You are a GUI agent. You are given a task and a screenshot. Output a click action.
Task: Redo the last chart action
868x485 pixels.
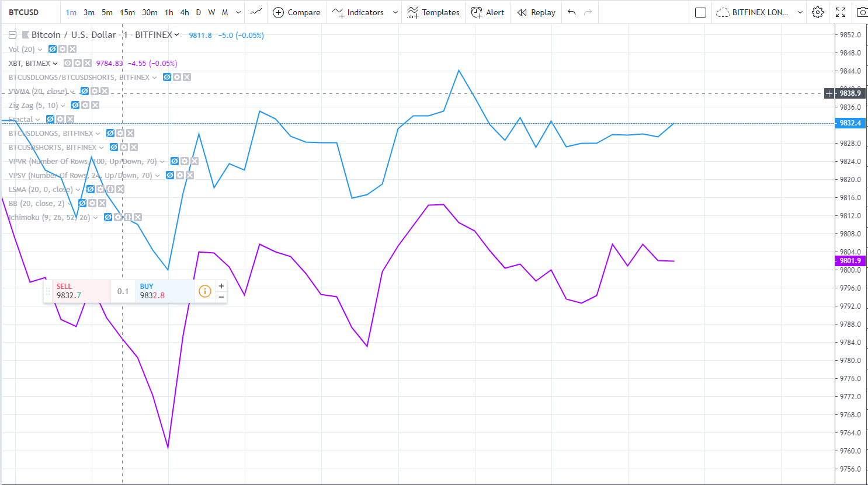click(588, 12)
